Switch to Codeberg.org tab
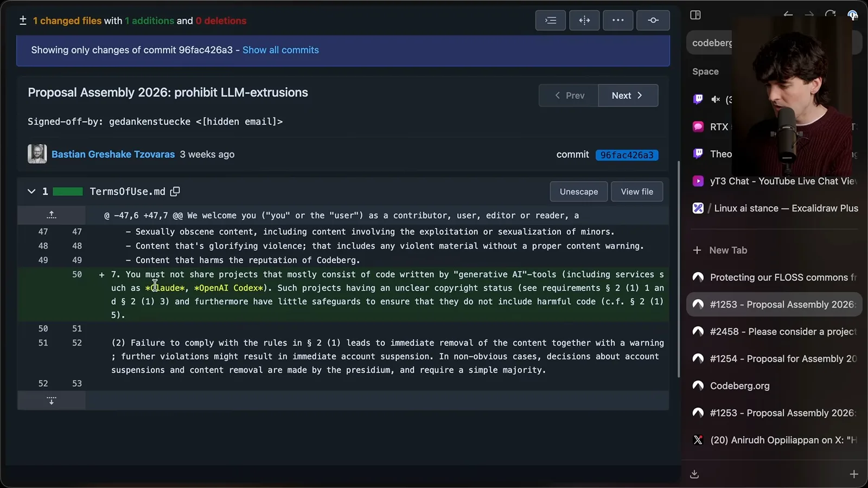Viewport: 868px width, 488px height. click(x=774, y=386)
